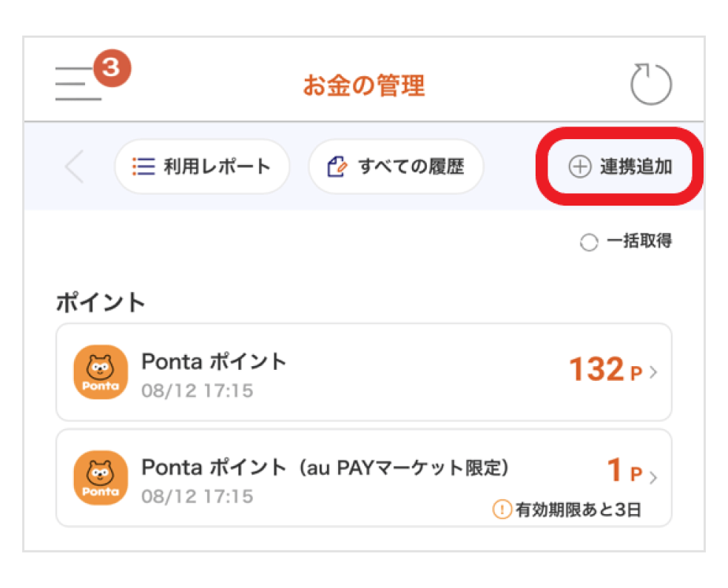728x588 pixels.
Task: Tap the expiry warning exclamation icon
Action: click(x=502, y=510)
